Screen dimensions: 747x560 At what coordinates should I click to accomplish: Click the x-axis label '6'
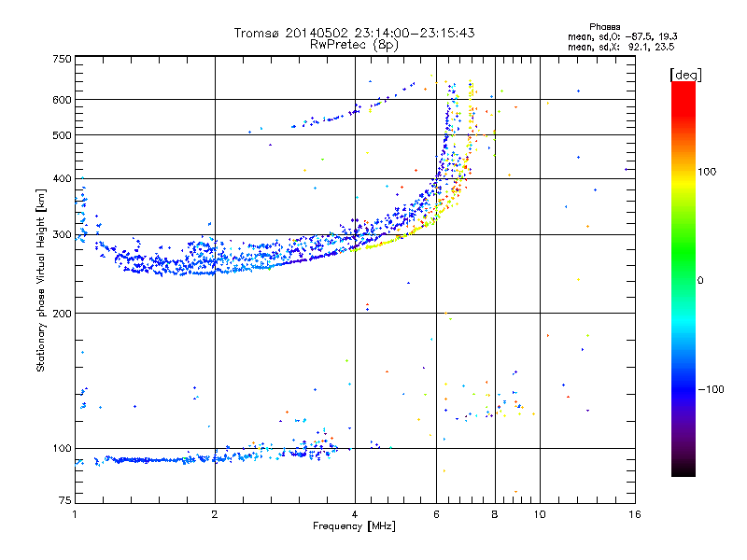[x=436, y=514]
